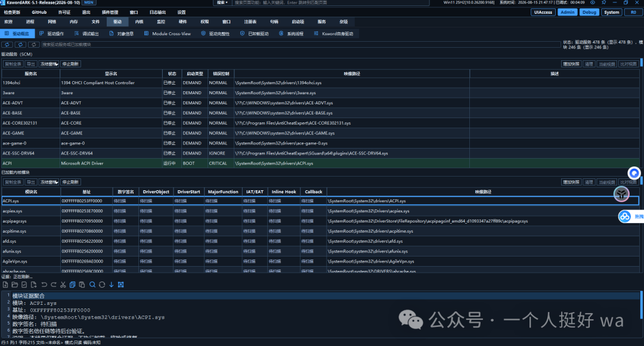Select the AgileVpn.sys module row
Viewport: 644px width, 346px height.
coord(320,261)
